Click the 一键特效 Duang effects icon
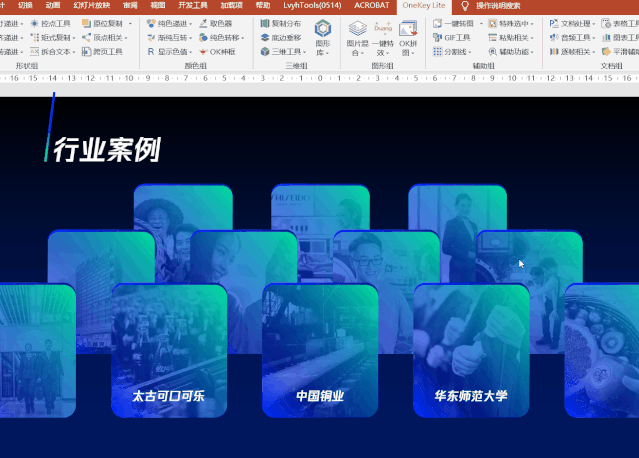This screenshot has width=639, height=458. pyautogui.click(x=383, y=28)
